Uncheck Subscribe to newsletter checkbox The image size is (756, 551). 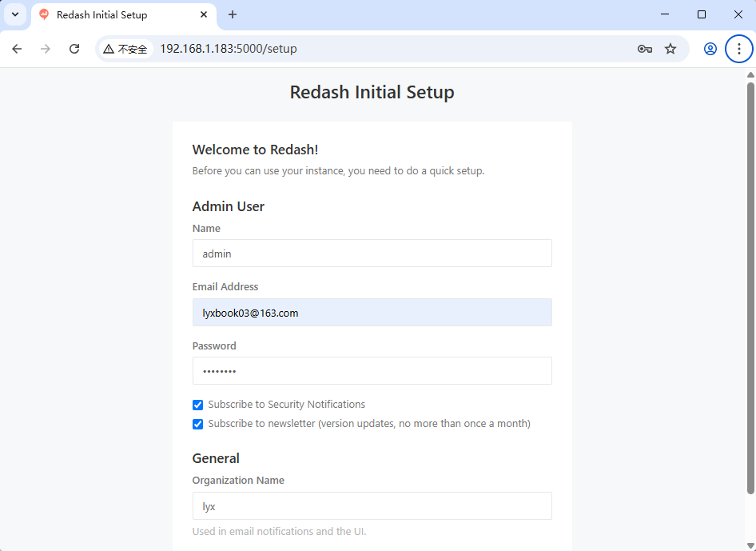[197, 424]
